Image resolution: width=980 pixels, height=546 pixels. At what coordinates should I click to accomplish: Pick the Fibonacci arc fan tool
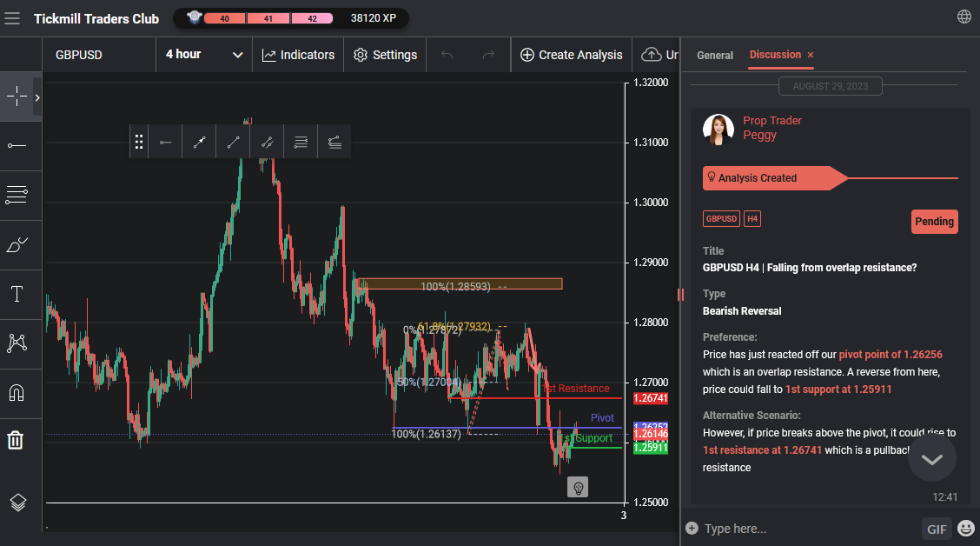pos(334,142)
